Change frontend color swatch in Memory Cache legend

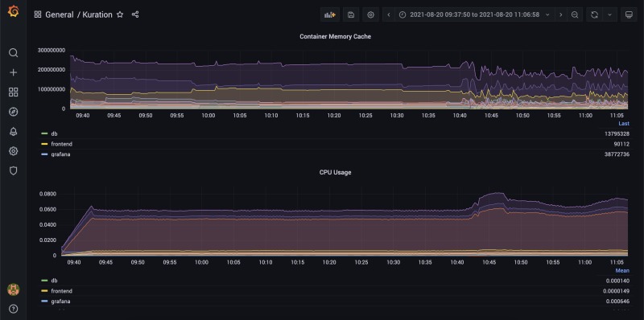pos(44,144)
